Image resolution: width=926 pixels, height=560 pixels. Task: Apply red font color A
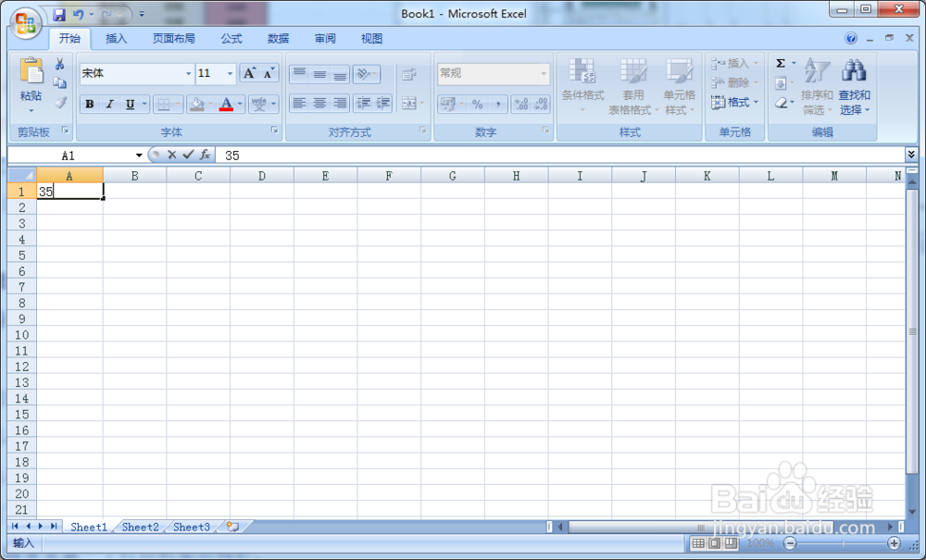[x=226, y=105]
